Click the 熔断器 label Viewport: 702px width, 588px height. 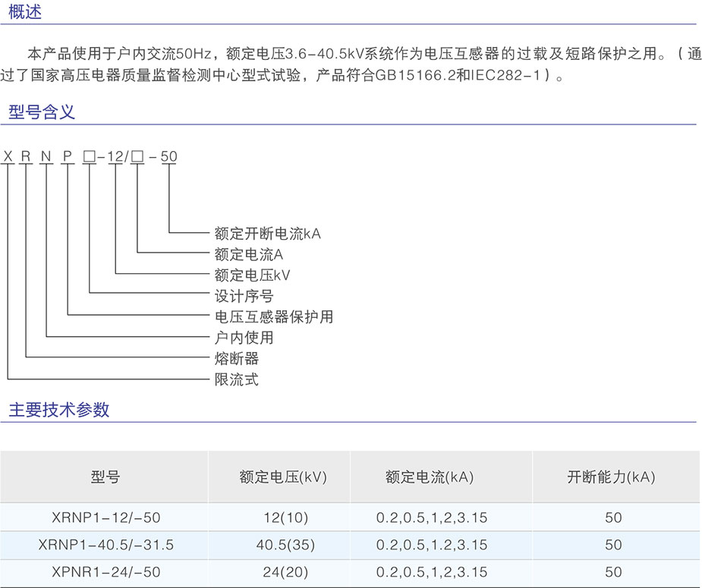click(237, 358)
